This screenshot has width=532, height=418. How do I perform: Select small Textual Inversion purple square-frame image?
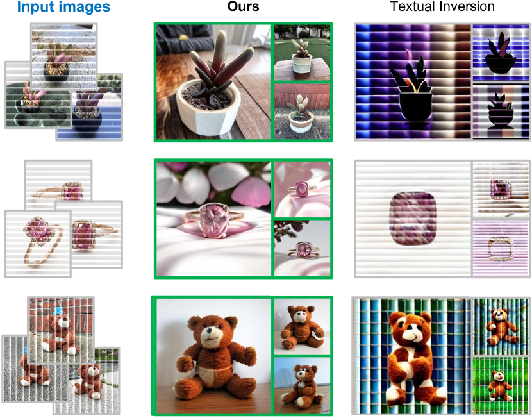(x=501, y=249)
